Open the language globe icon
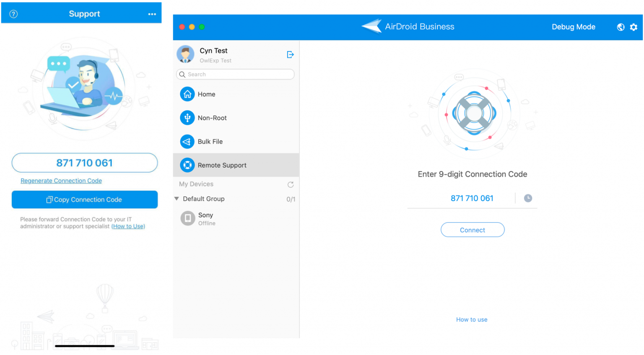 coord(621,27)
